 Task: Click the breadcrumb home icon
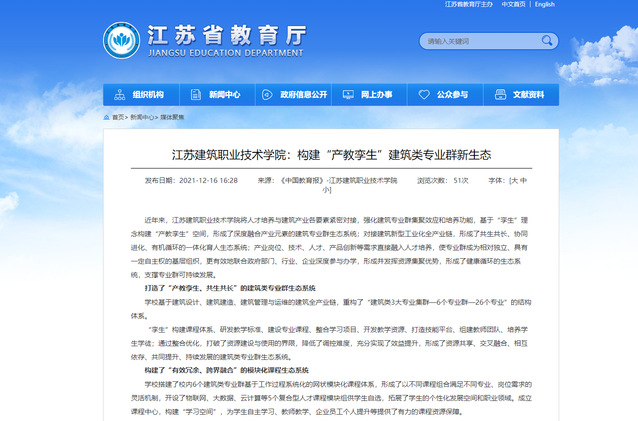pos(107,117)
